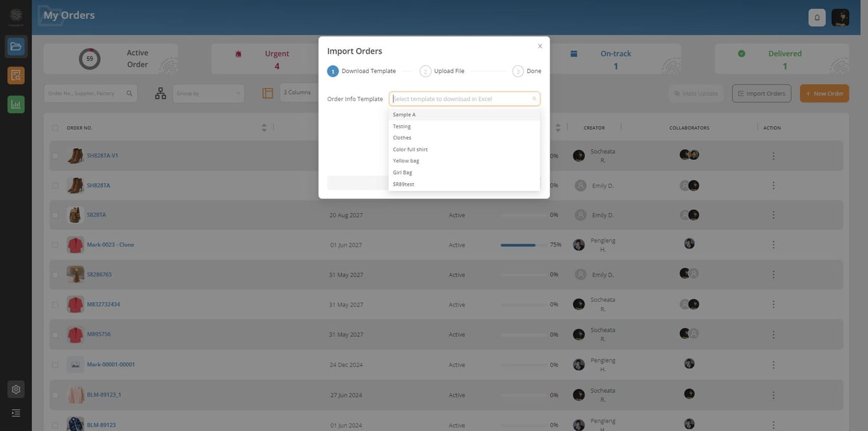Open action menu for SH828TA row

[773, 186]
